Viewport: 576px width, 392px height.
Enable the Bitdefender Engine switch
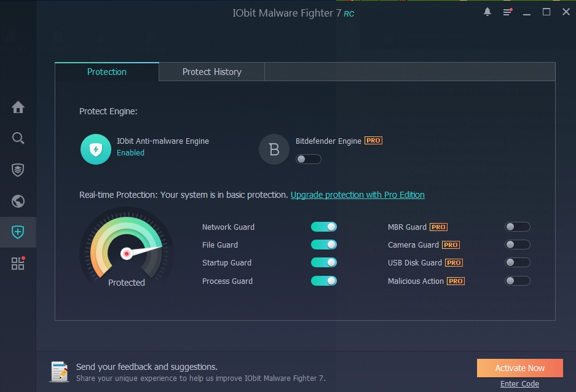(x=309, y=159)
